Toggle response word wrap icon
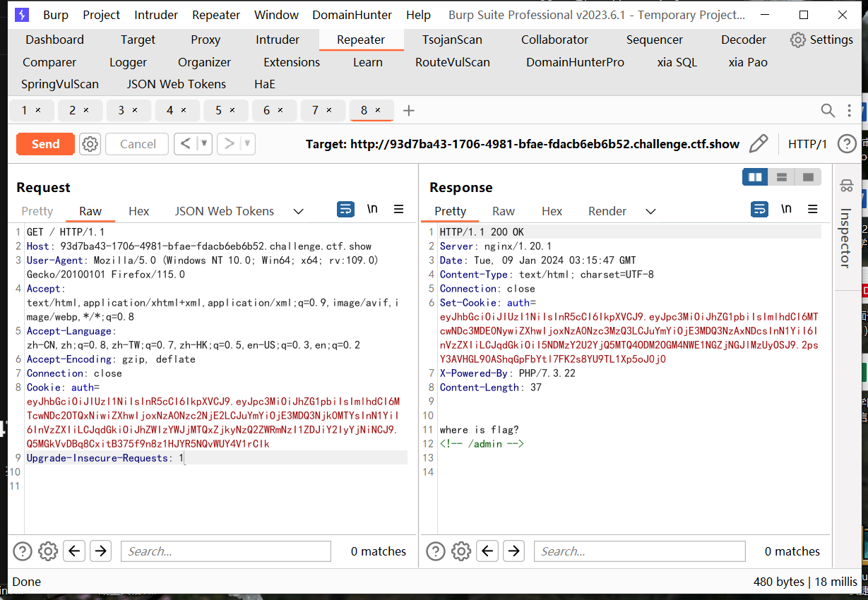This screenshot has height=600, width=868. tap(759, 209)
